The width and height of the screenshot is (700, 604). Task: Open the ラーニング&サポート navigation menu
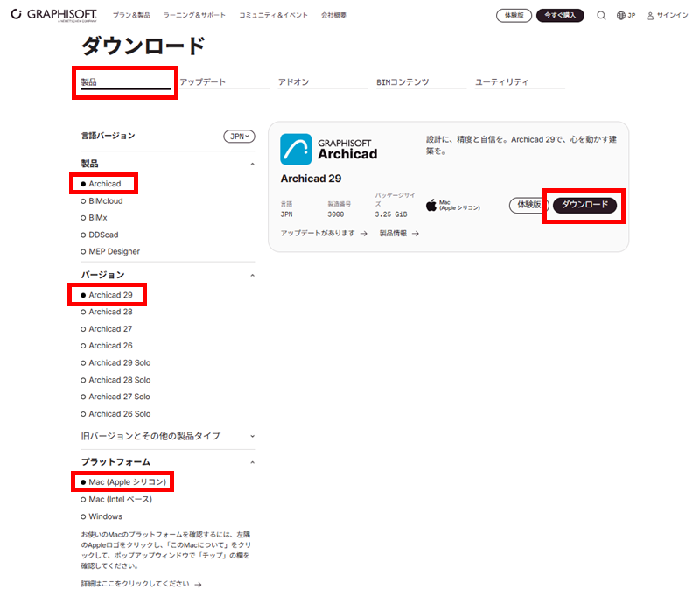click(194, 15)
